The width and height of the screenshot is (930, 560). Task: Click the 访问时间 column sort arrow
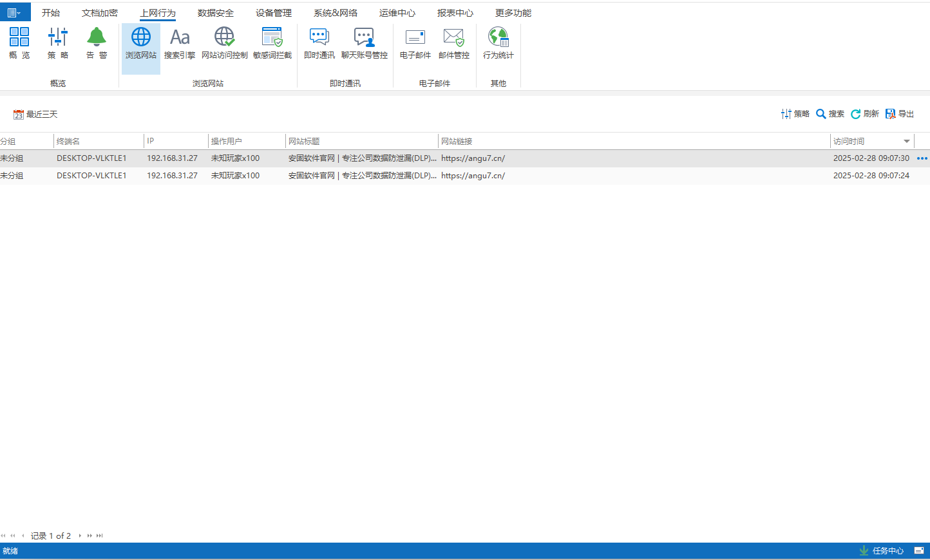[907, 142]
